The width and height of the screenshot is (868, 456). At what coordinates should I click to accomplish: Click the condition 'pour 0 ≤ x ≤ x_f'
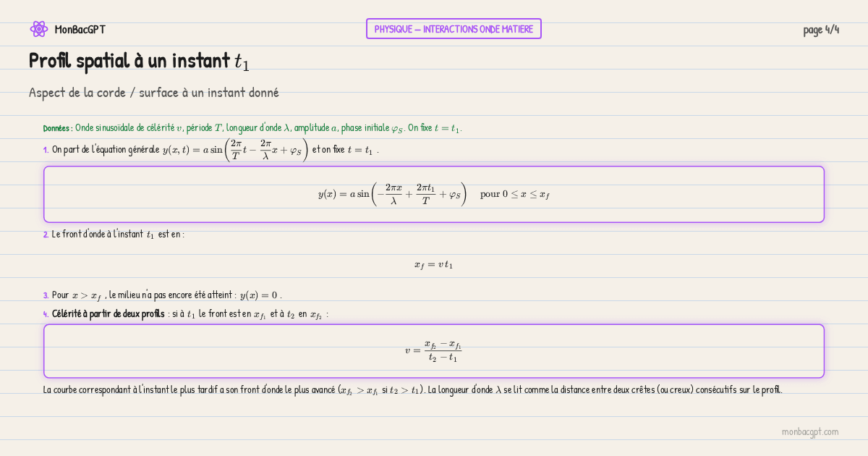pyautogui.click(x=514, y=194)
